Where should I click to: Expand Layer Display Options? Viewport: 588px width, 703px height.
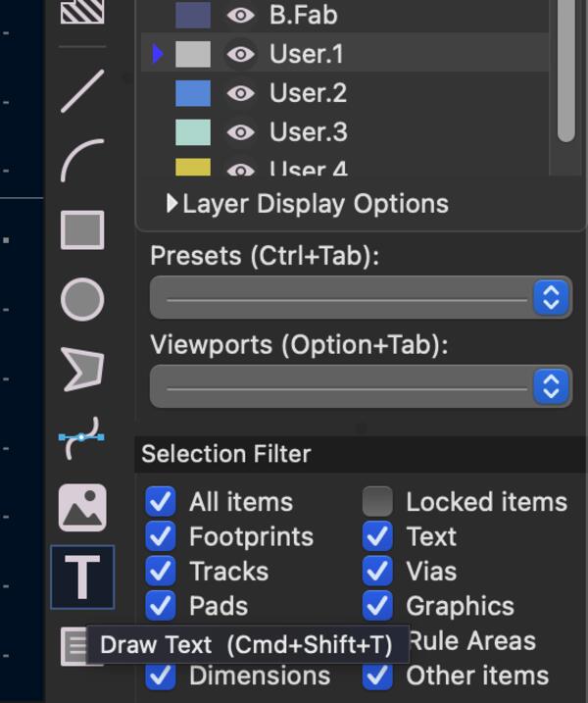click(173, 204)
